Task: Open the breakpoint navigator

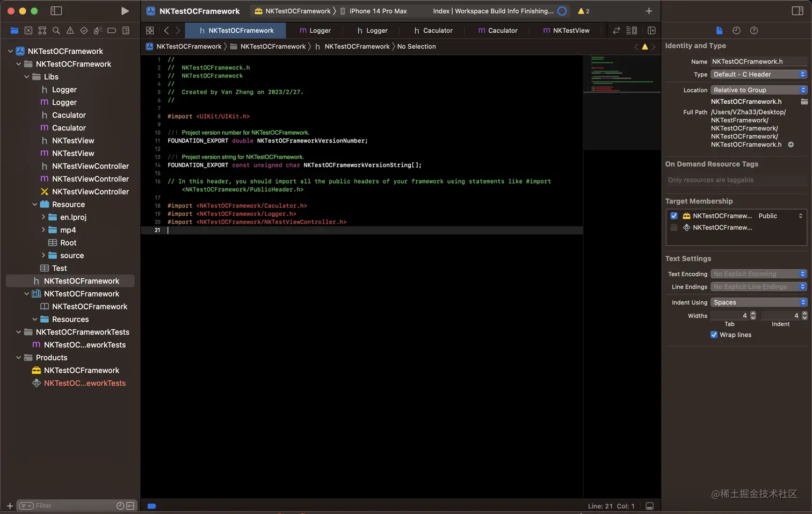Action: pos(112,31)
